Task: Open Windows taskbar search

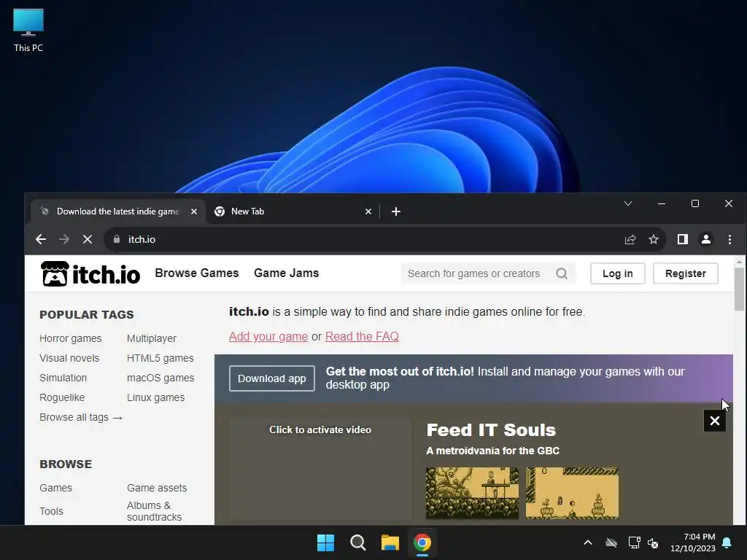Action: click(357, 542)
